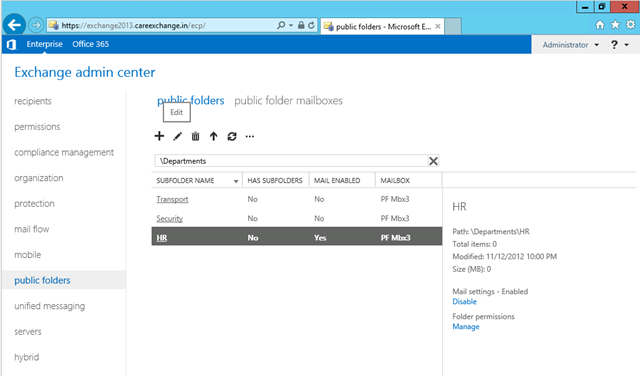Open hybrid in left navigation
Viewport: 640px width, 376px height.
tap(27, 357)
